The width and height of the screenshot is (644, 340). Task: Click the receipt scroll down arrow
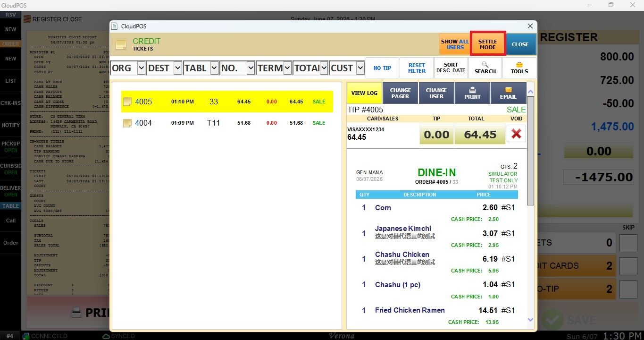[530, 320]
